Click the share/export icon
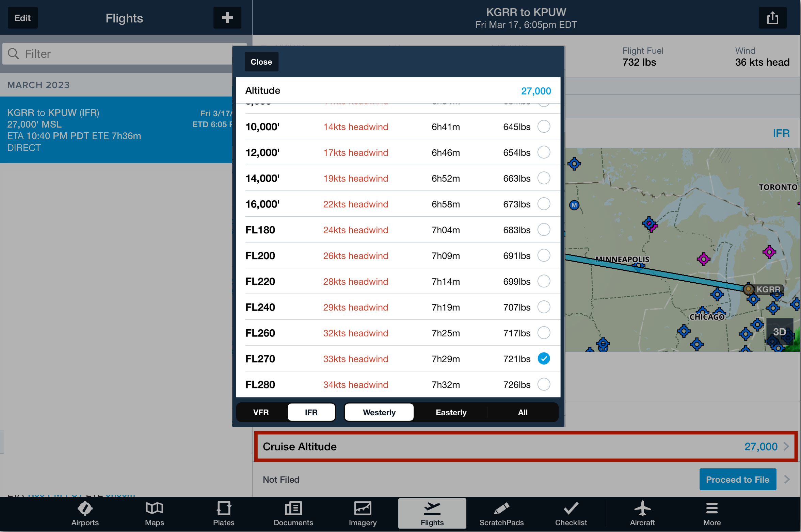Viewport: 801px width, 532px height. point(772,18)
